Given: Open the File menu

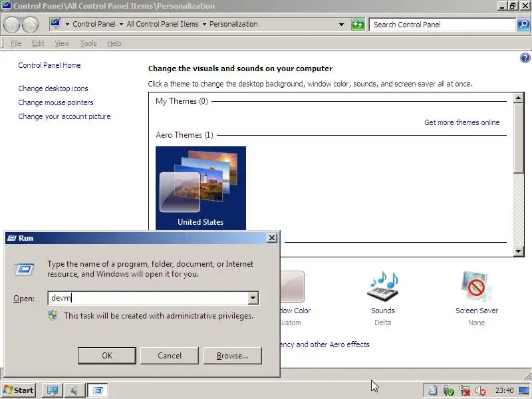Looking at the screenshot, I should (16, 43).
